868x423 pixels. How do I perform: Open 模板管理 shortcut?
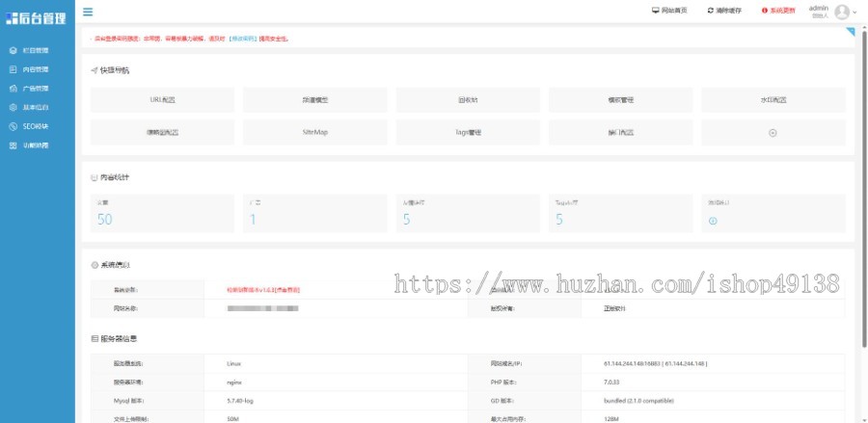pos(620,100)
